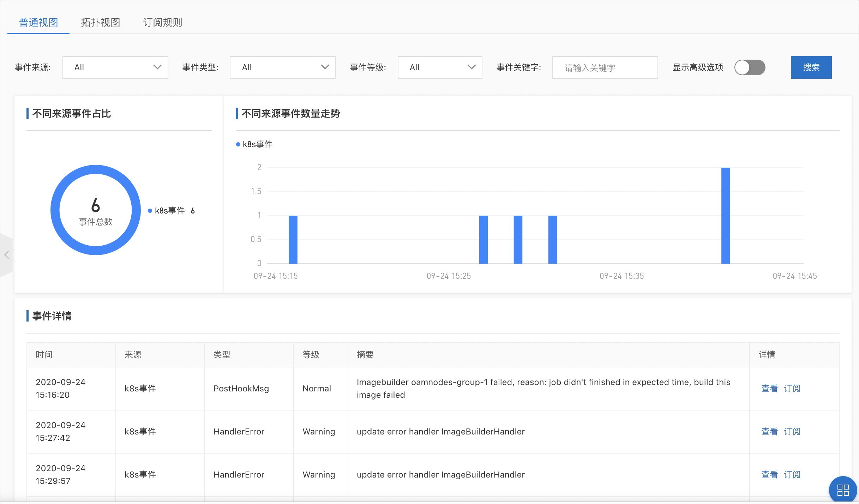Click 订阅 for the 15:27:42 event
Image resolution: width=859 pixels, height=504 pixels.
[x=792, y=432]
